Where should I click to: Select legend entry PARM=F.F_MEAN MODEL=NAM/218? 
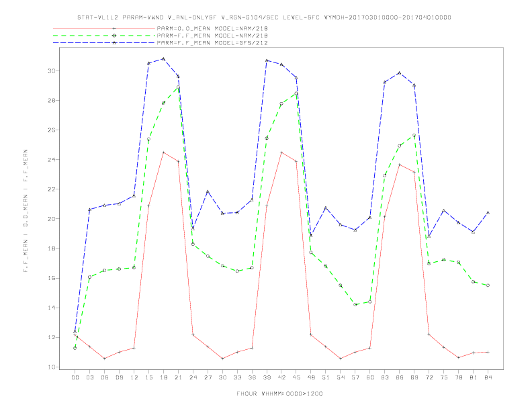[212, 36]
